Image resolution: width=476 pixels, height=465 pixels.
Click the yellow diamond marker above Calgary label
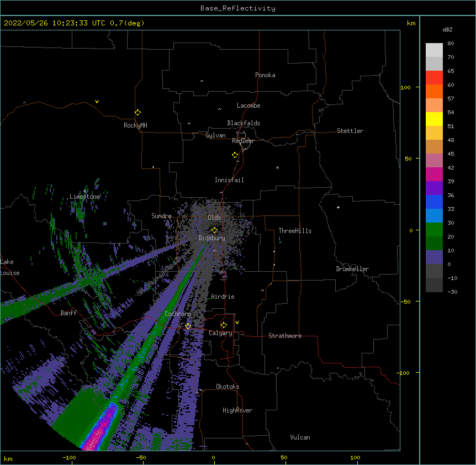coord(224,325)
